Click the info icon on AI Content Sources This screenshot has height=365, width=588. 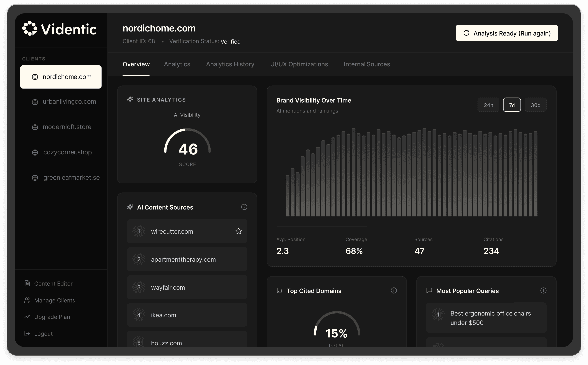tap(244, 207)
